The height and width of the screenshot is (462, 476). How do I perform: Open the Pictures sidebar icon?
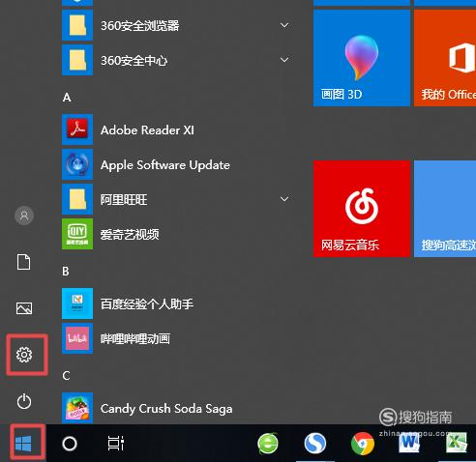24,308
